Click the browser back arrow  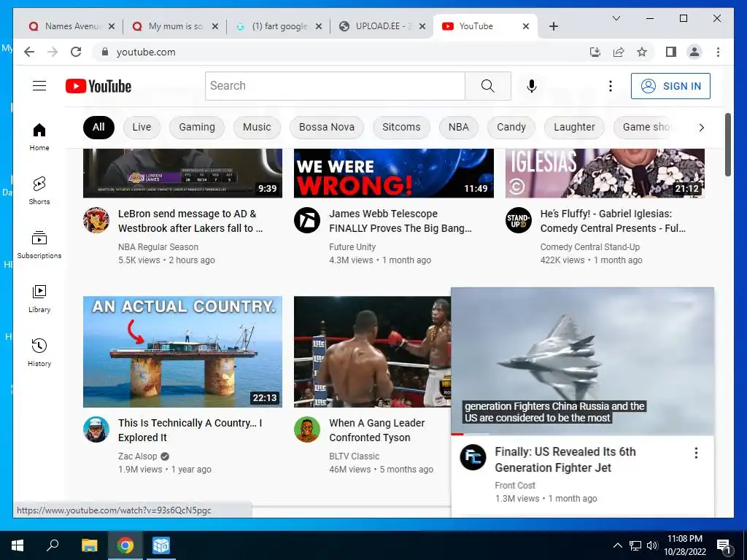(29, 52)
